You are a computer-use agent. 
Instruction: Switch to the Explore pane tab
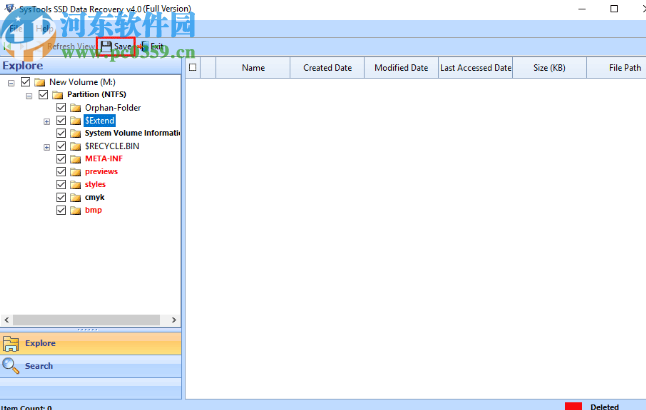pos(91,343)
